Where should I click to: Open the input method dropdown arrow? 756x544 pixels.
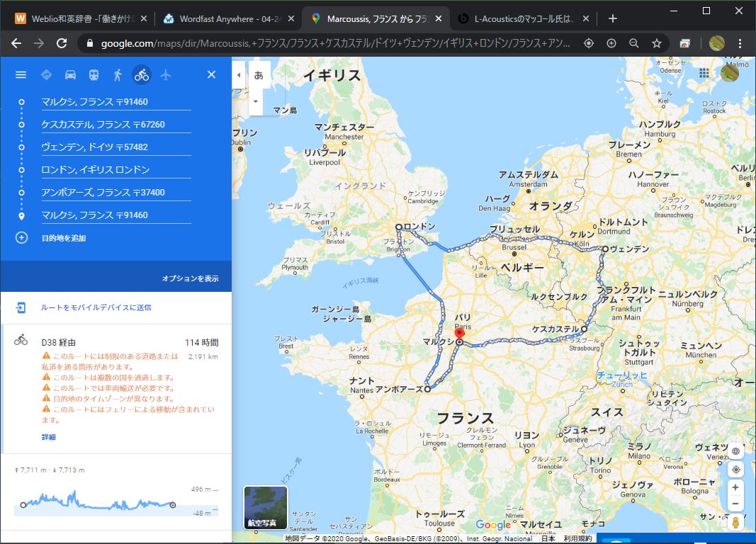256,101
